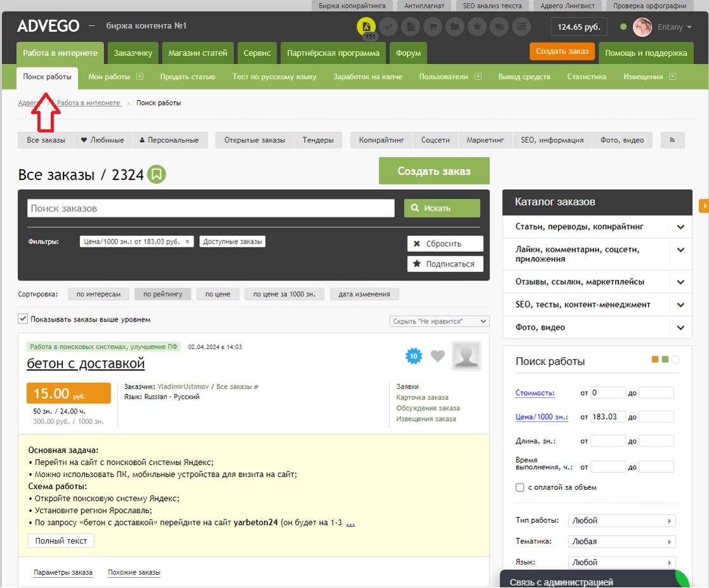Click the orange Создать заказ button
Image resolution: width=709 pixels, height=588 pixels.
point(562,51)
